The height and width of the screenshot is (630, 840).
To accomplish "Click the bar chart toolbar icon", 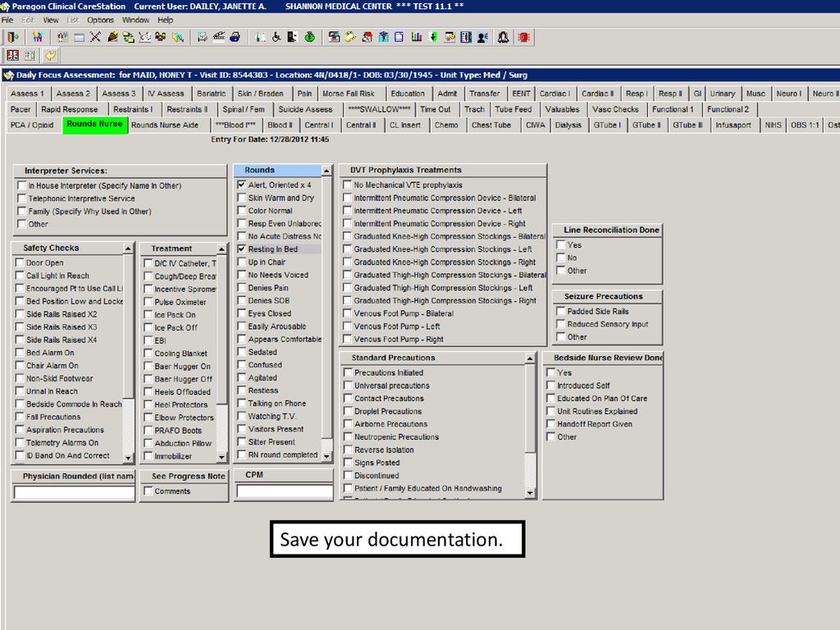I will click(416, 37).
